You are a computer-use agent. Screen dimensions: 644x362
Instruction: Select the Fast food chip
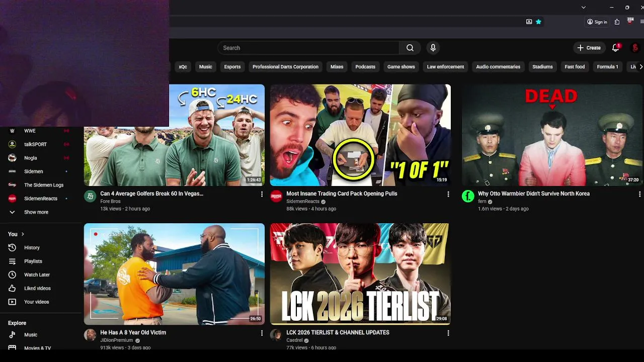click(x=575, y=66)
